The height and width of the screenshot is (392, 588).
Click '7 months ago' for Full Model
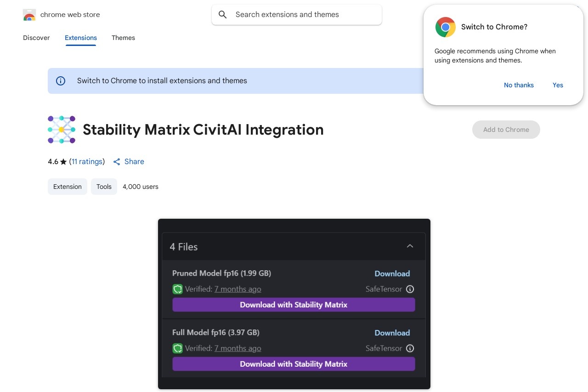coord(237,348)
